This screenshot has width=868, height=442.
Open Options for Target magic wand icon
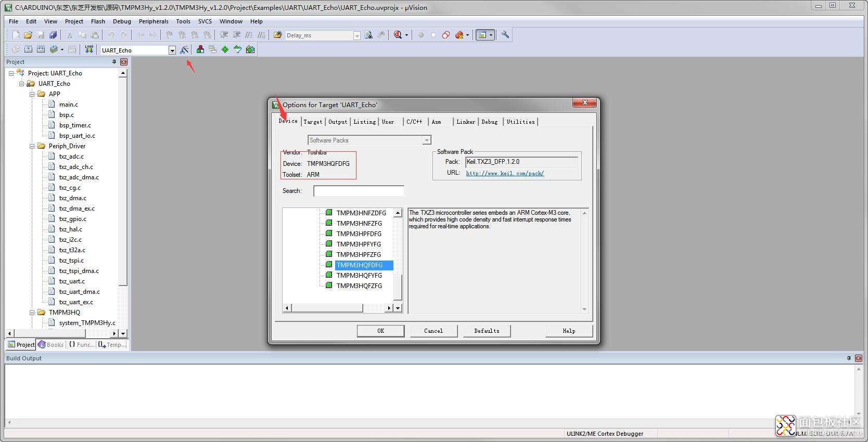pos(184,49)
